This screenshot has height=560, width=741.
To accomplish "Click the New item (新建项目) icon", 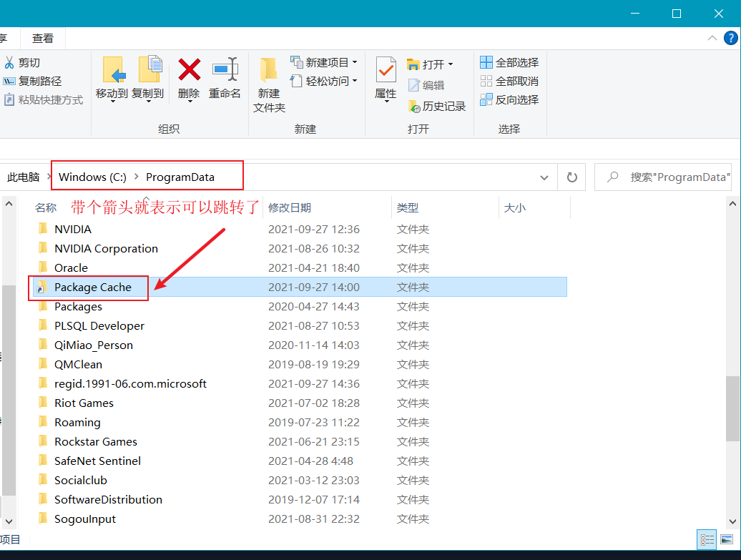I will tap(296, 62).
